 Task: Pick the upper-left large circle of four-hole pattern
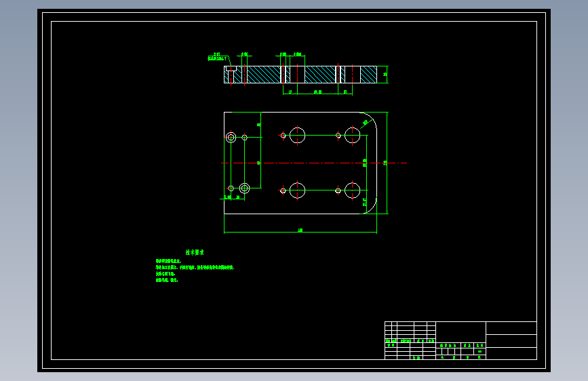pos(297,136)
